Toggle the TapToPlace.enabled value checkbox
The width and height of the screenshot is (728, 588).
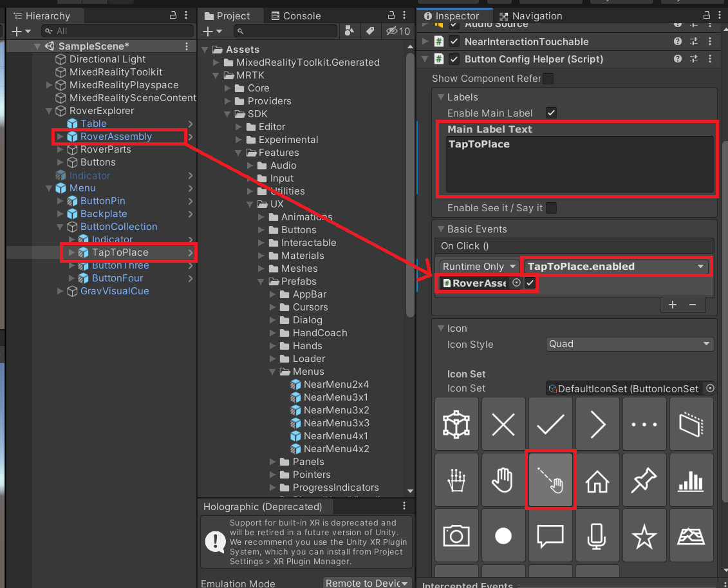tap(530, 283)
